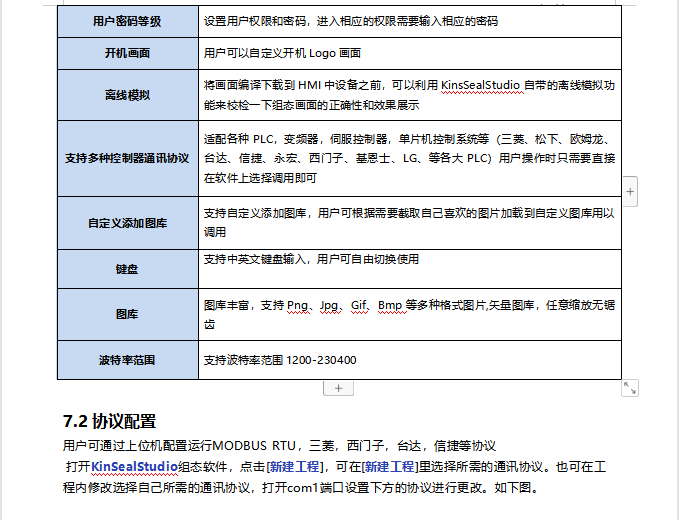The image size is (679, 520).
Task: Click the text 支持中英文键盘输入
Action: [255, 259]
